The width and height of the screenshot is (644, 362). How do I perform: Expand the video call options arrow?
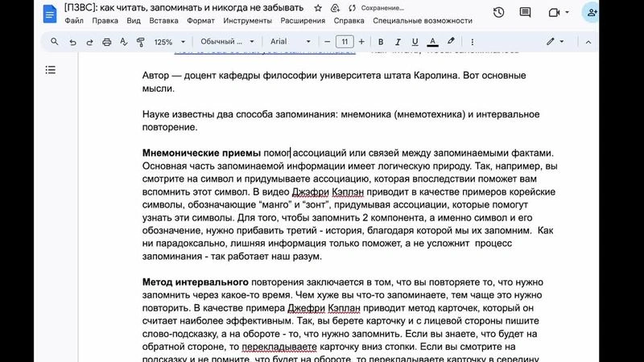pos(568,12)
